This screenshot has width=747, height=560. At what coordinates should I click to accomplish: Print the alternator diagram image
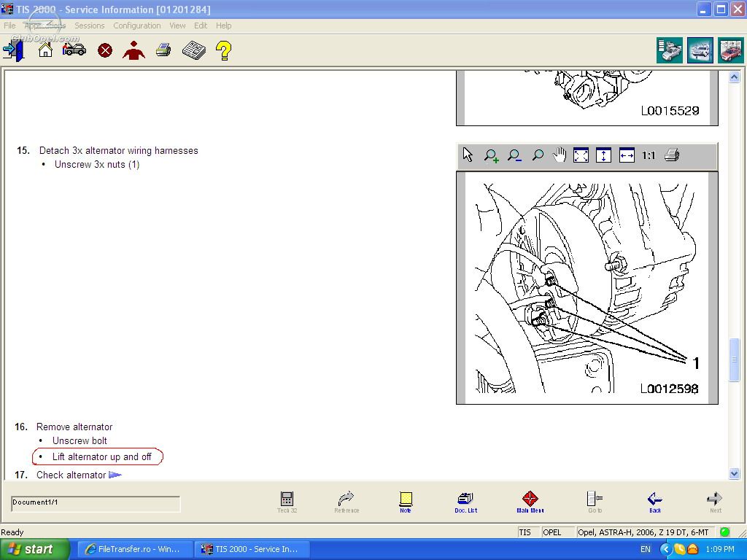(672, 155)
